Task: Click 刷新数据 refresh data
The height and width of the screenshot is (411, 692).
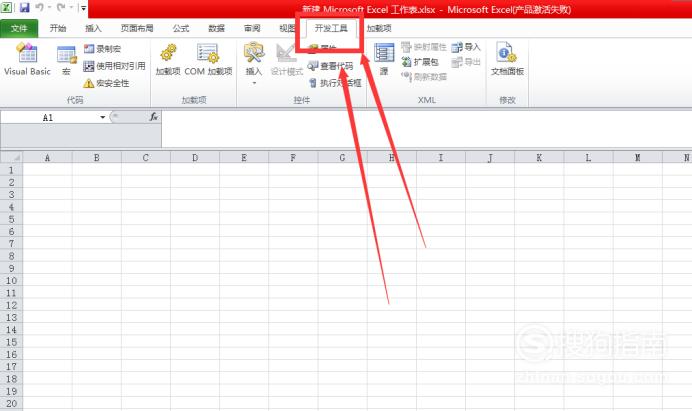Action: point(424,77)
